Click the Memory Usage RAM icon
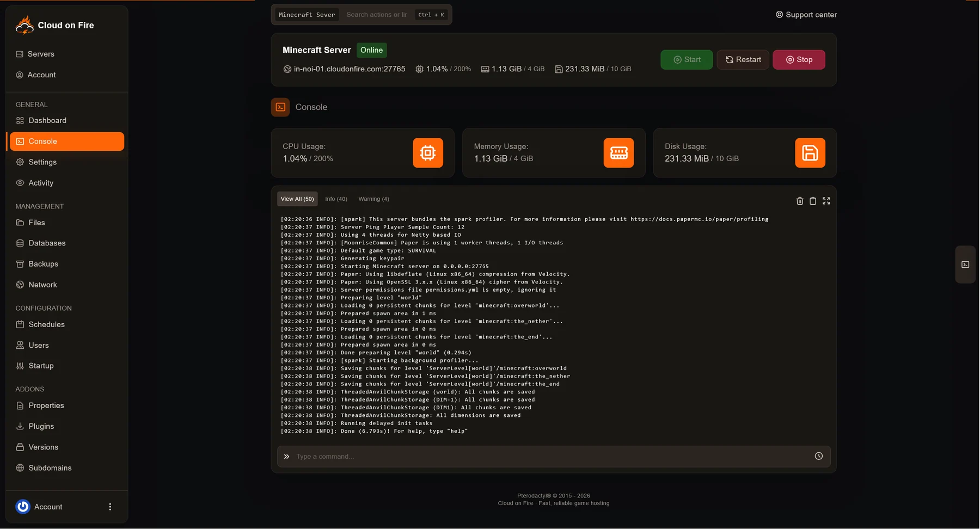The width and height of the screenshot is (980, 529). click(618, 153)
